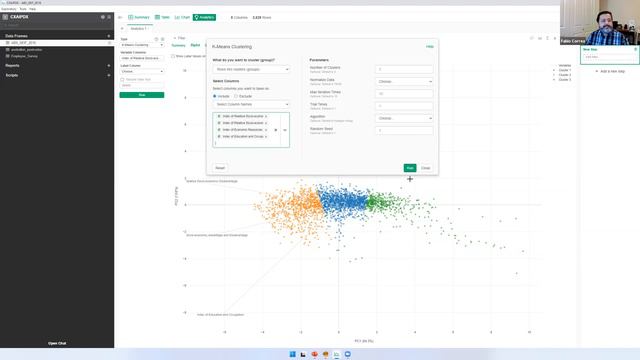Add a new data frame with plus
Image resolution: width=640 pixels, height=360 pixels.
tap(109, 36)
